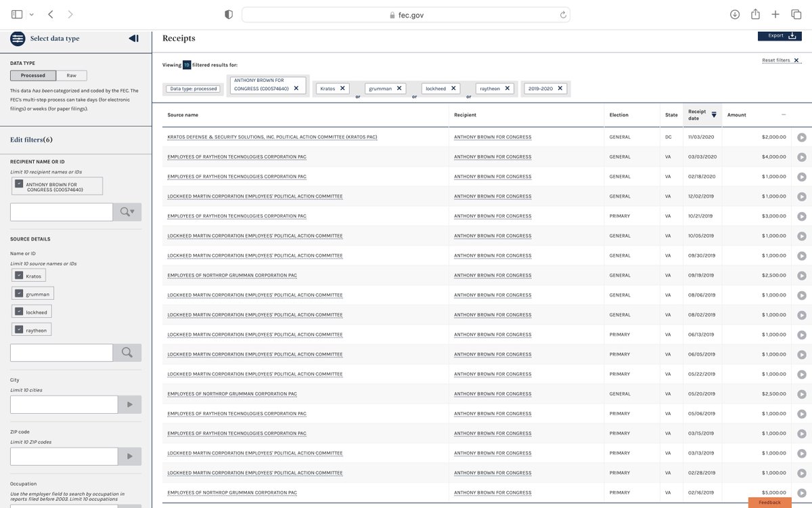The width and height of the screenshot is (812, 508).
Task: Go forward to next page
Action: click(70, 14)
